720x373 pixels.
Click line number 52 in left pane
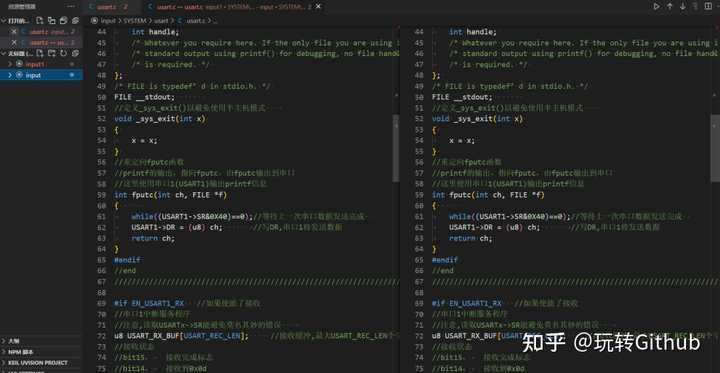(101, 119)
